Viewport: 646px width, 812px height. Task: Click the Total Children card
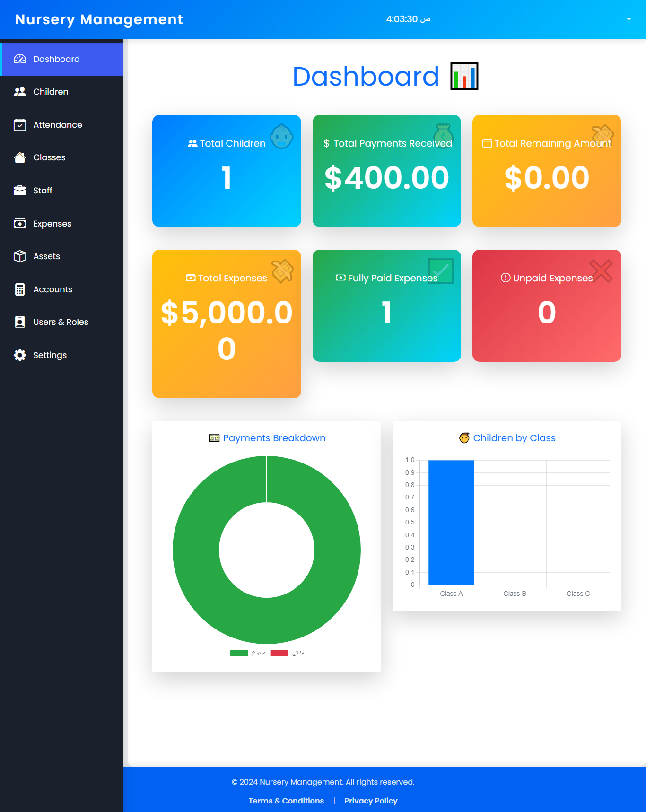[x=227, y=171]
